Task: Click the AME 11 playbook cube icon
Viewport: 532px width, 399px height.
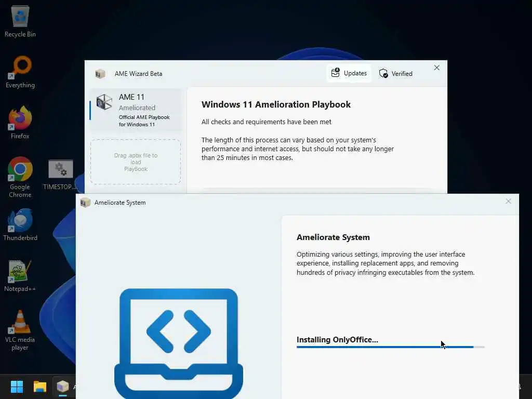Action: [104, 102]
